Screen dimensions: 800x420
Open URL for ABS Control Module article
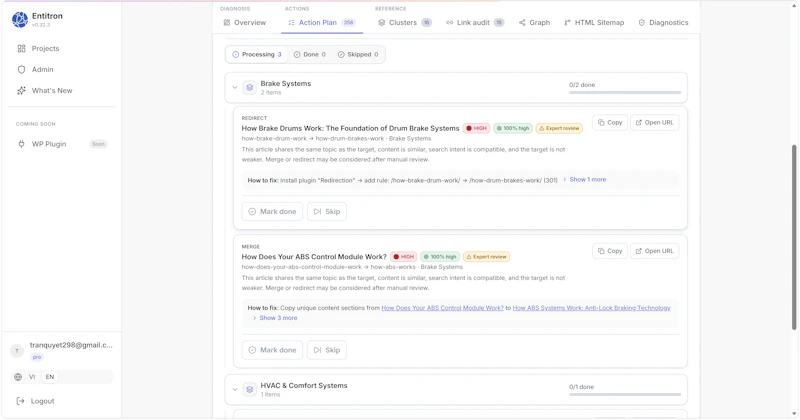655,251
